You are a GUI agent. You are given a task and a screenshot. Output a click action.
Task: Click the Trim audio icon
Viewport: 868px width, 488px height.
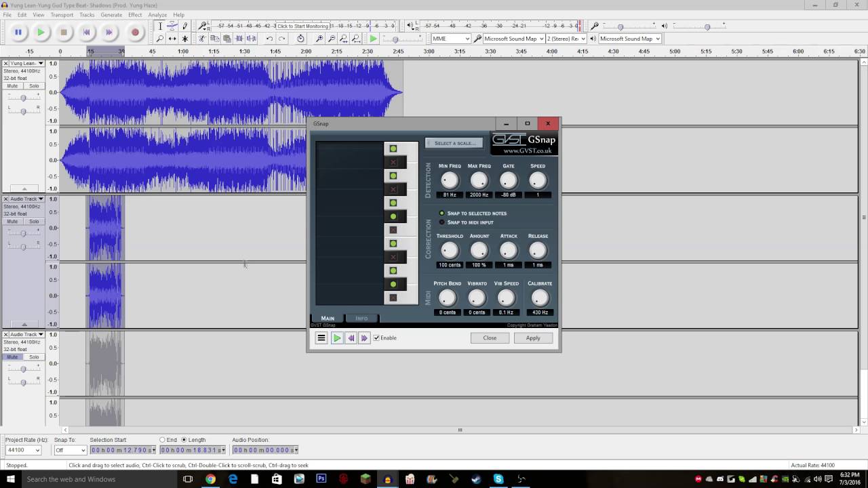tap(239, 39)
